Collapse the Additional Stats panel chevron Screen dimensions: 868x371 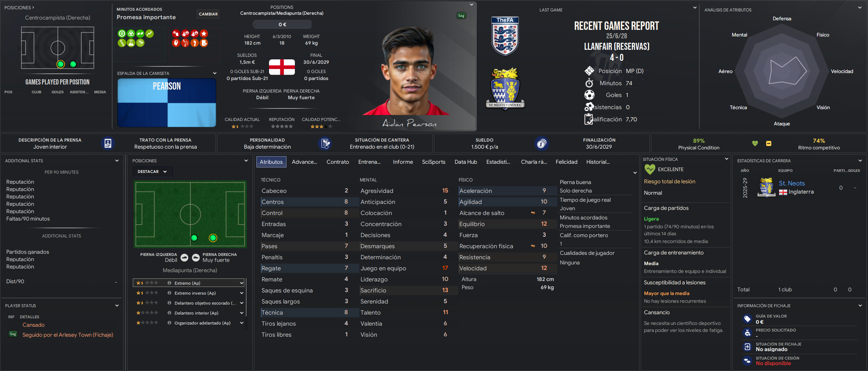117,161
